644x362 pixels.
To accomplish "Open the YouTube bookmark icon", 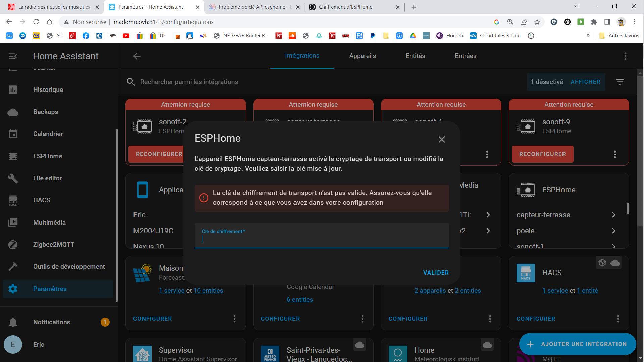I will (126, 36).
